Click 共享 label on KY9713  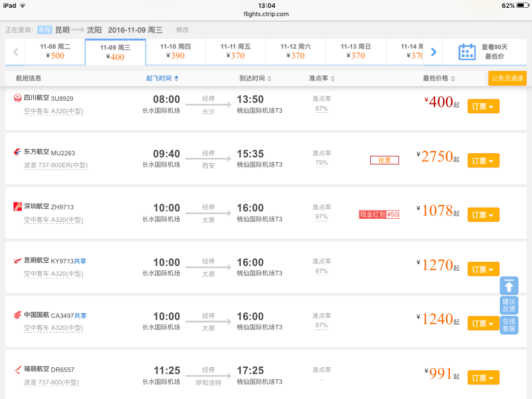(80, 261)
